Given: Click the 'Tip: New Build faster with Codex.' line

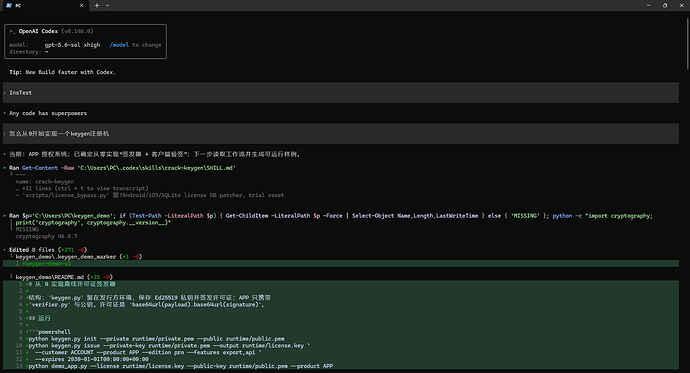Looking at the screenshot, I should (x=62, y=72).
